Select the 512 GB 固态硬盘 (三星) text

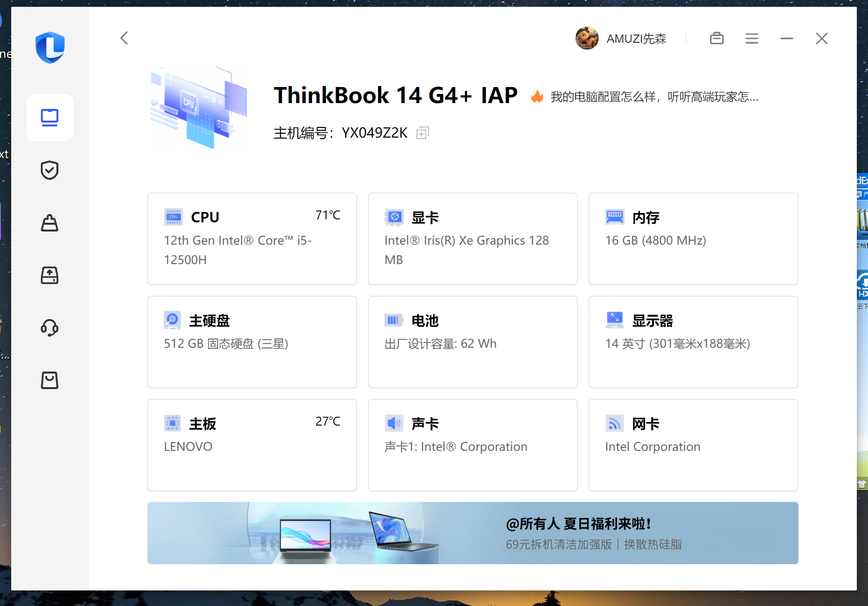point(226,344)
